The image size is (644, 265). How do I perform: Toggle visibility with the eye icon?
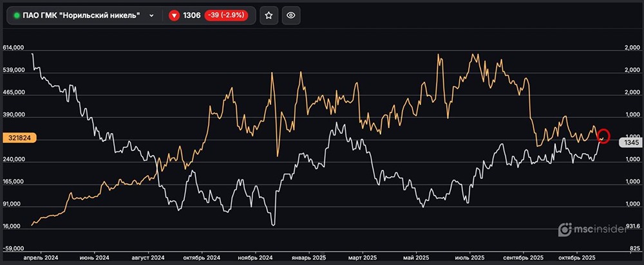(x=291, y=15)
